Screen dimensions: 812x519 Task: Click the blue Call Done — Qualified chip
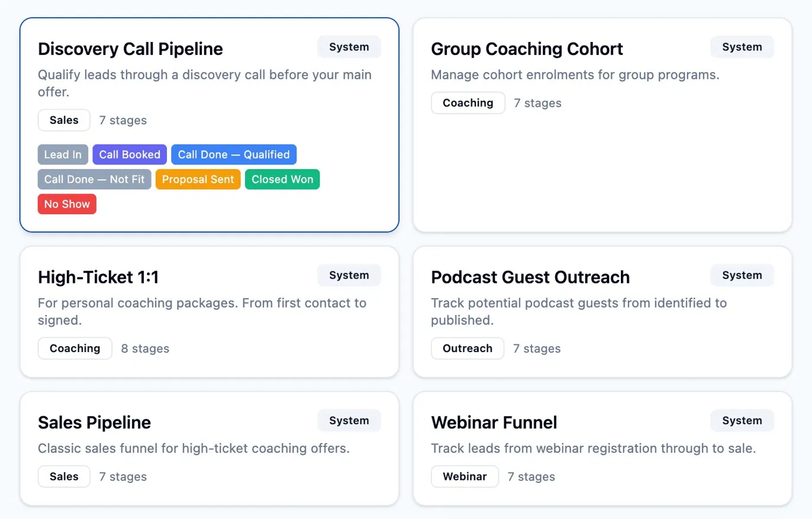234,154
